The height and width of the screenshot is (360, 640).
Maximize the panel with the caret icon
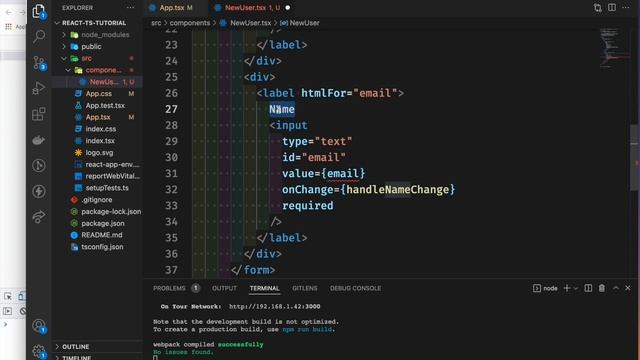(x=616, y=288)
